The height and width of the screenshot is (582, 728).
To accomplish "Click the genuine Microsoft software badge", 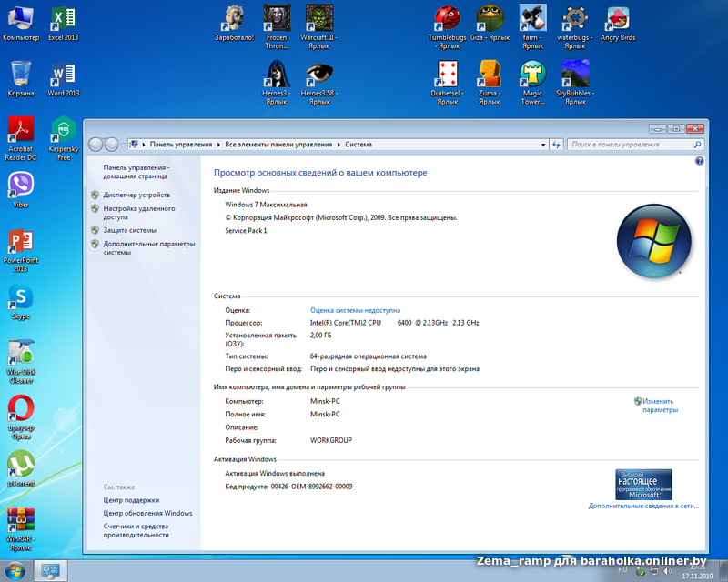I will pos(643,484).
